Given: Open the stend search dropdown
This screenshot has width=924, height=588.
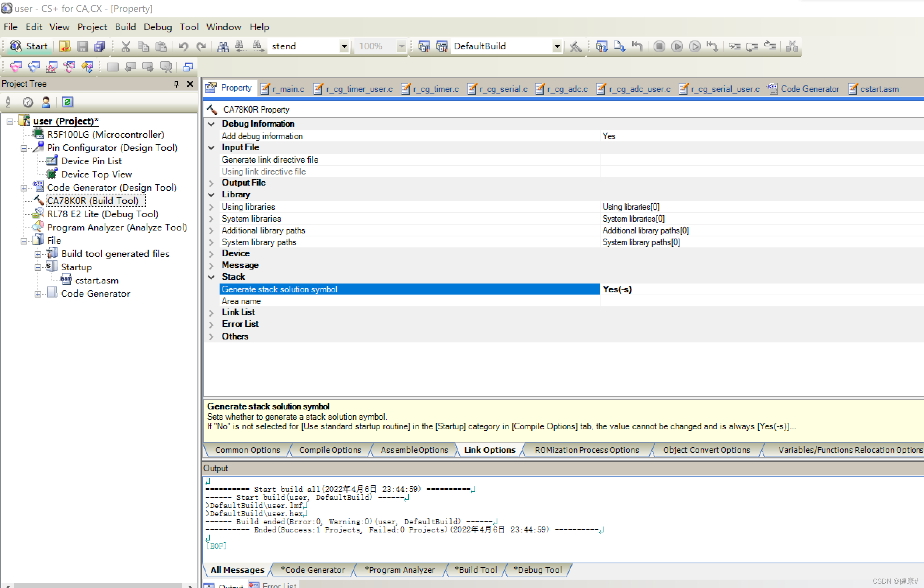Looking at the screenshot, I should [344, 46].
